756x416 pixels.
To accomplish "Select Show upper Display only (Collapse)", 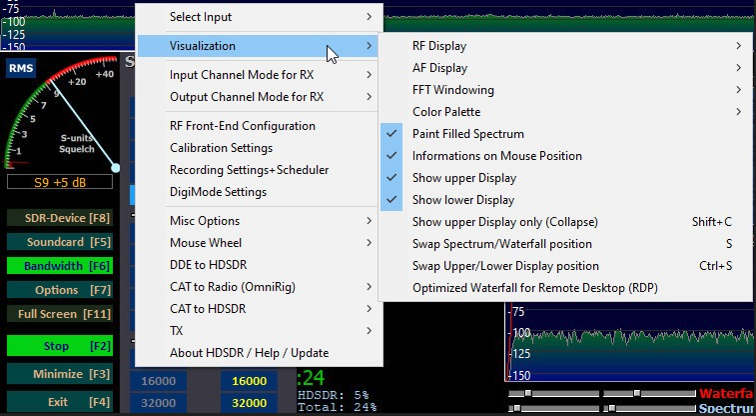I will tap(567, 222).
